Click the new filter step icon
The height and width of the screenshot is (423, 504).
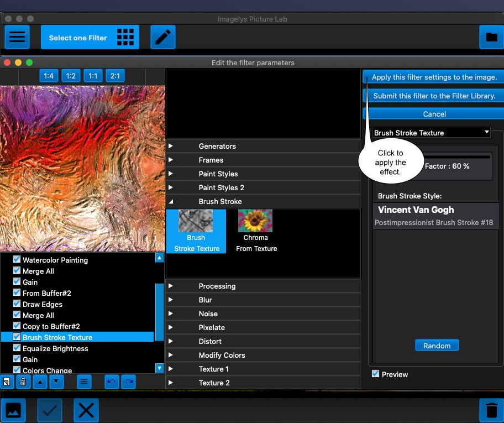(7, 382)
